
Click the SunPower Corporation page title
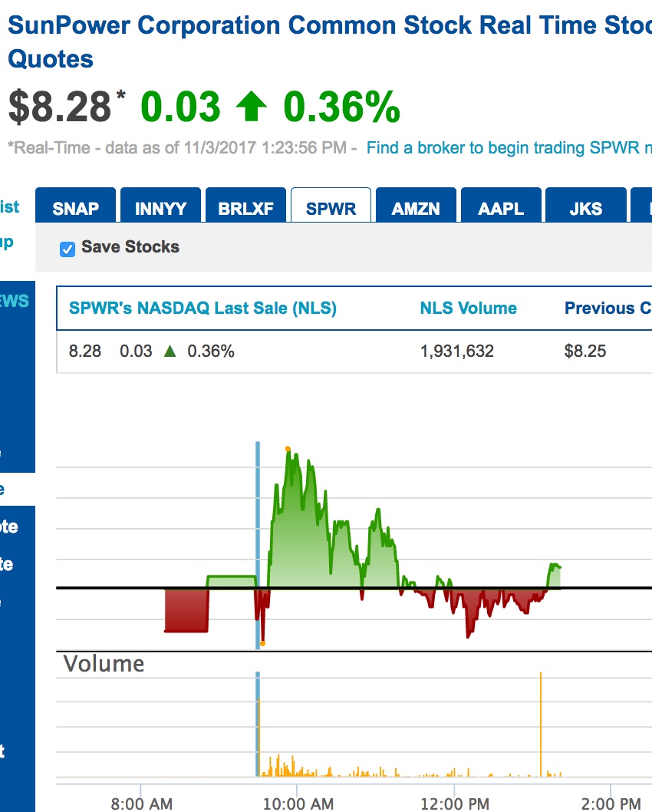(x=307, y=25)
